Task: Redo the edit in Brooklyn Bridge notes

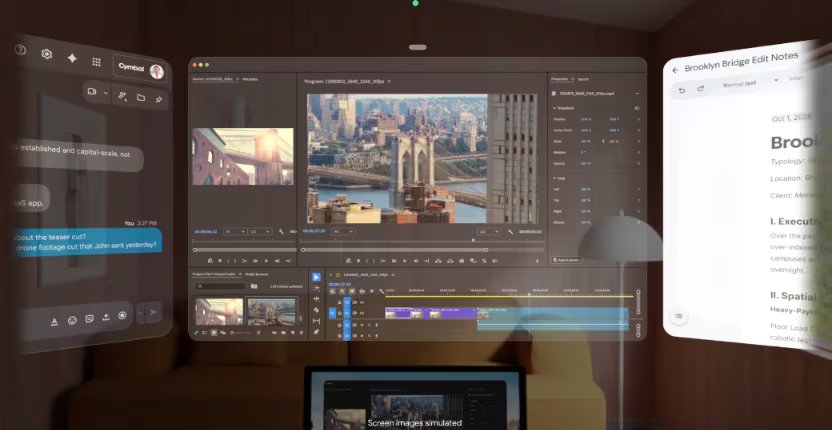Action: click(700, 88)
